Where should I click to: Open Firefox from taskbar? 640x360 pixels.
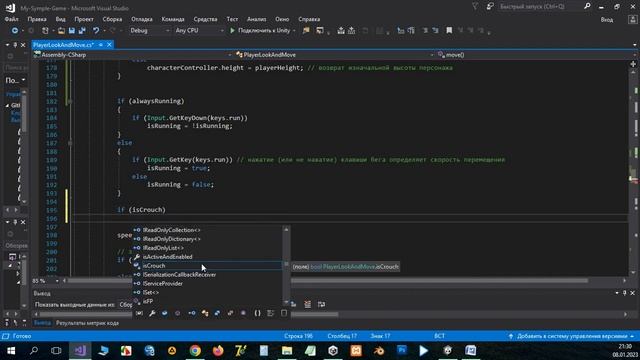pos(218,351)
